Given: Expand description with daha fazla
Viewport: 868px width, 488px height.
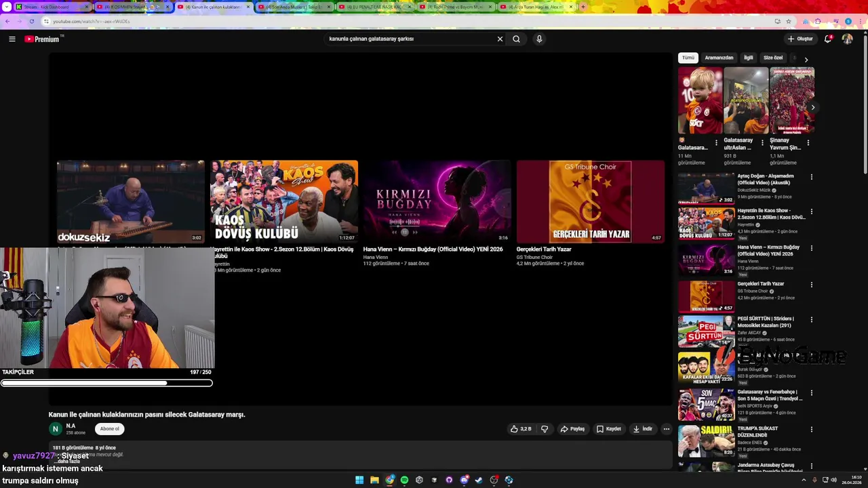Looking at the screenshot, I should 68,461.
